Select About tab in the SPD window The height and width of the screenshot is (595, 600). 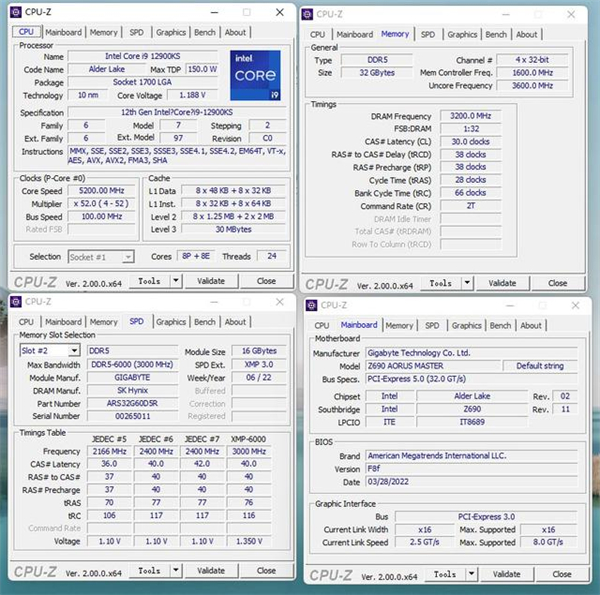click(235, 322)
